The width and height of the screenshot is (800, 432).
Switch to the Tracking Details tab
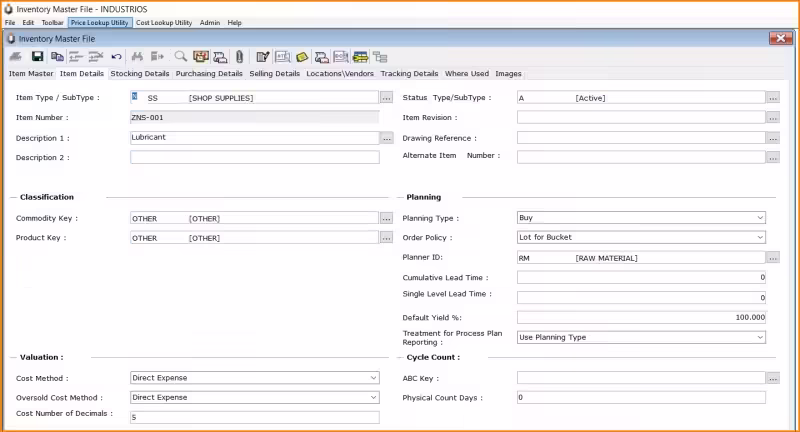click(409, 73)
